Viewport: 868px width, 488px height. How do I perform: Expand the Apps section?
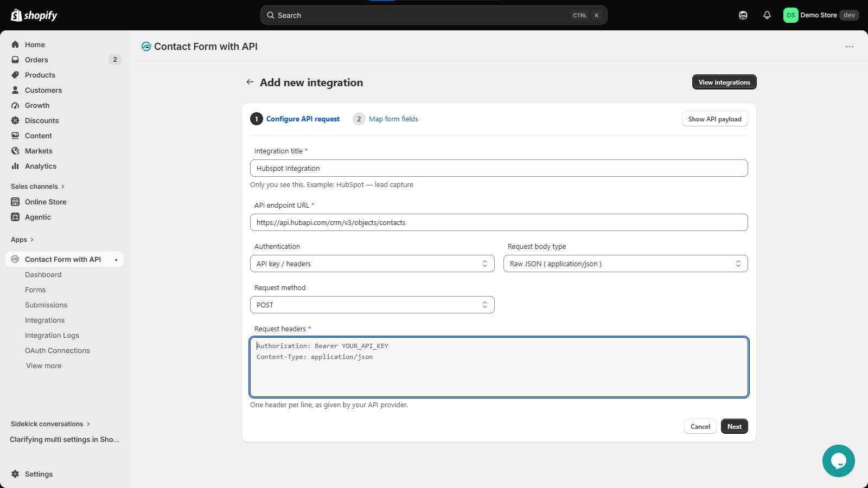tap(22, 240)
